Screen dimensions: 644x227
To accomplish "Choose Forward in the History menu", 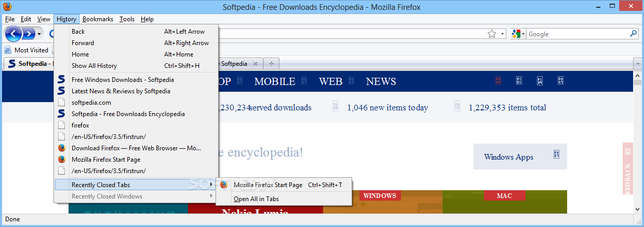I will (137, 43).
